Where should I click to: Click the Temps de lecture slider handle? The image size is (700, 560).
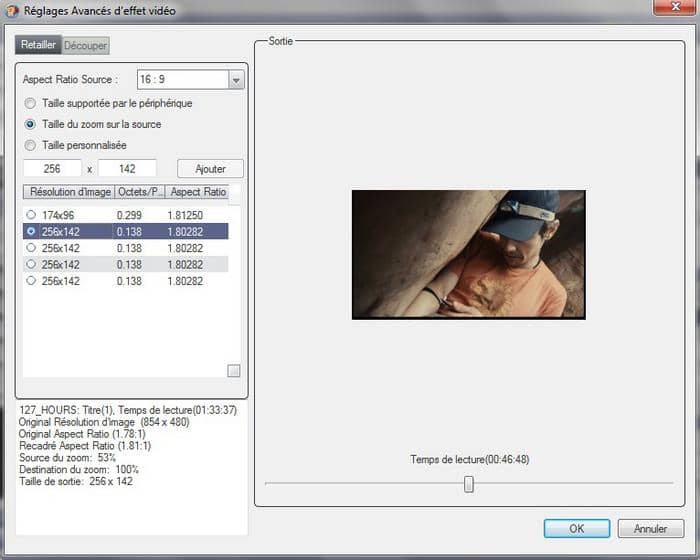[x=469, y=484]
